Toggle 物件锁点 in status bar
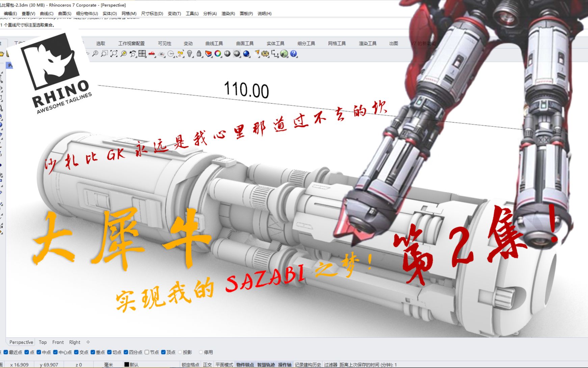Viewport: 588px width, 368px height. coord(245,365)
